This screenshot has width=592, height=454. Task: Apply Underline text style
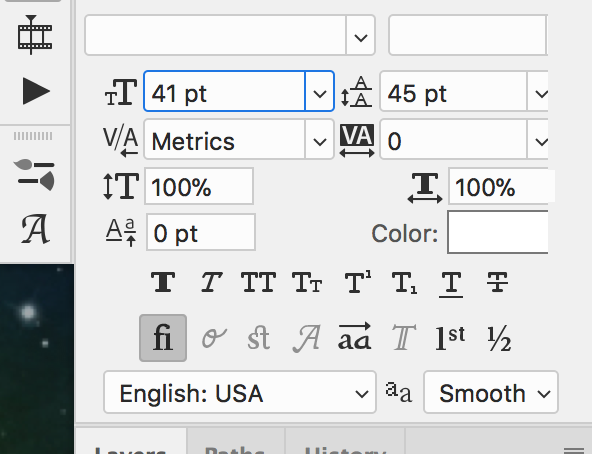pyautogui.click(x=451, y=284)
